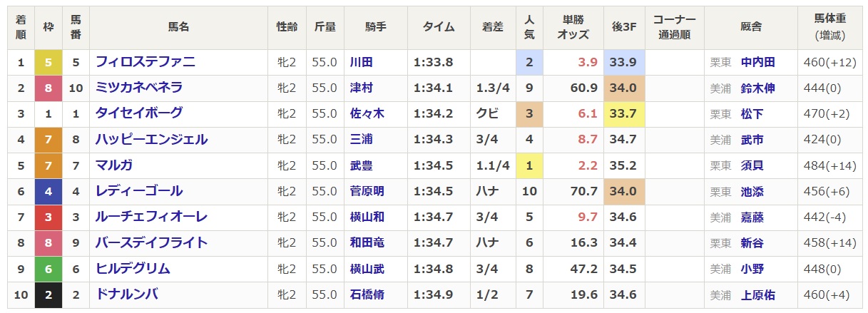This screenshot has width=868, height=313.
Task: Click the black frame 2 cell
Action: click(x=48, y=294)
